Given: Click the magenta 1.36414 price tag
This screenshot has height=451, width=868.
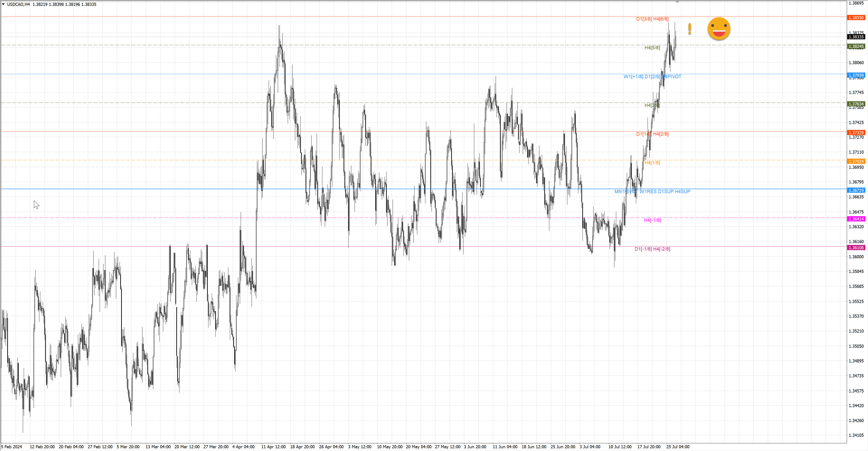Looking at the screenshot, I should (856, 219).
